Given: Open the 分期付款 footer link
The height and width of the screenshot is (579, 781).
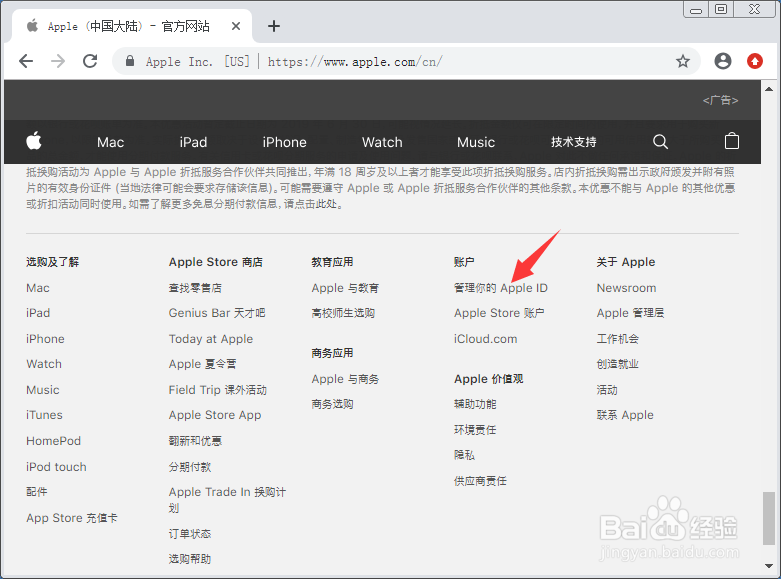Looking at the screenshot, I should point(190,467).
